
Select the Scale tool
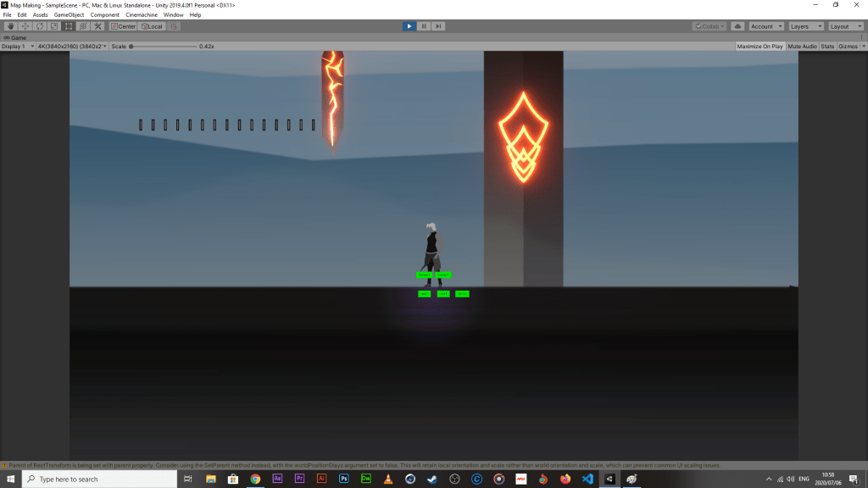pyautogui.click(x=53, y=26)
